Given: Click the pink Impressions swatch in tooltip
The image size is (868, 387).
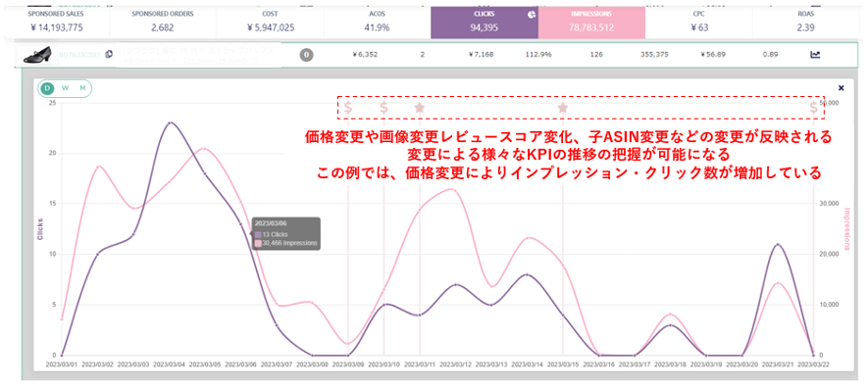Looking at the screenshot, I should coord(258,243).
